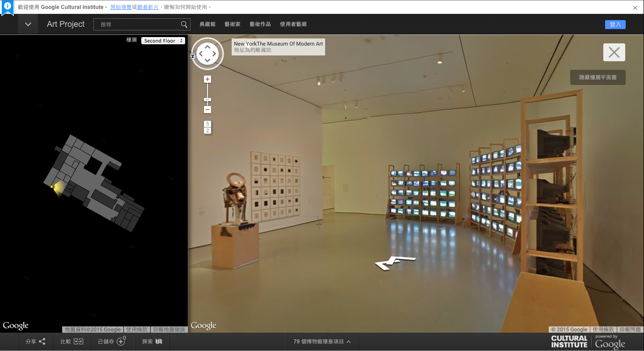Open the compare icon in bottom bar
644x351 pixels.
click(78, 342)
